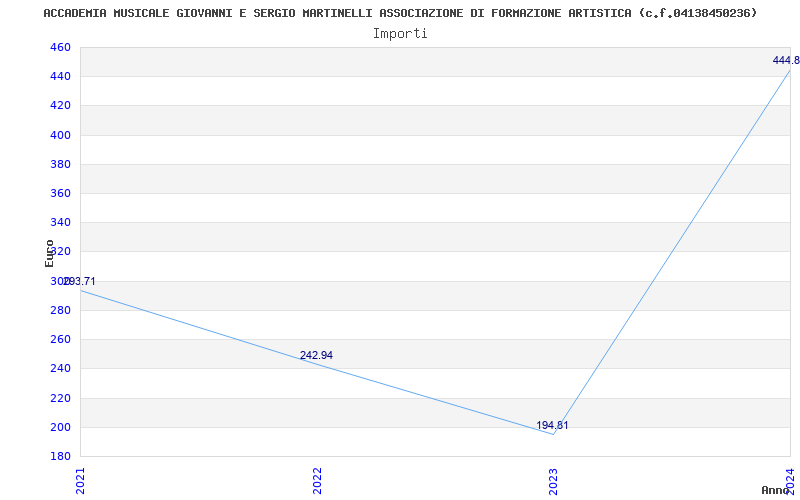The height and width of the screenshot is (500, 800).
Task: Click the 360 y-axis tick label
Action: pyautogui.click(x=60, y=193)
